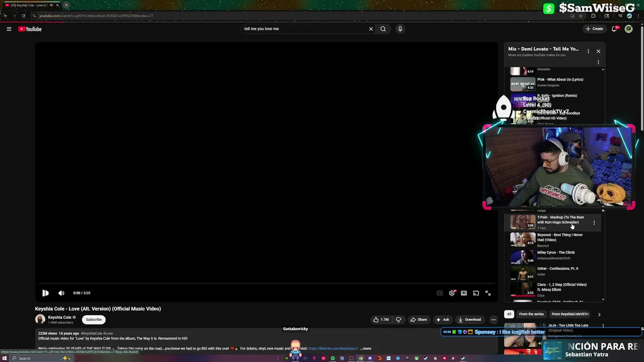Expand description with '...more'
Viewport: 644px width, 362px height.
pyautogui.click(x=366, y=348)
